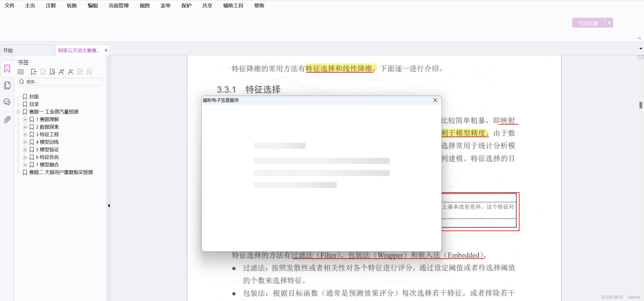Click the find bookmark icon
The image size is (644, 301).
pos(52,72)
